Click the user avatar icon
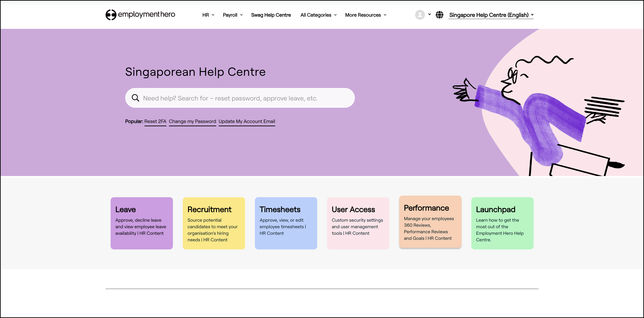 pyautogui.click(x=420, y=15)
